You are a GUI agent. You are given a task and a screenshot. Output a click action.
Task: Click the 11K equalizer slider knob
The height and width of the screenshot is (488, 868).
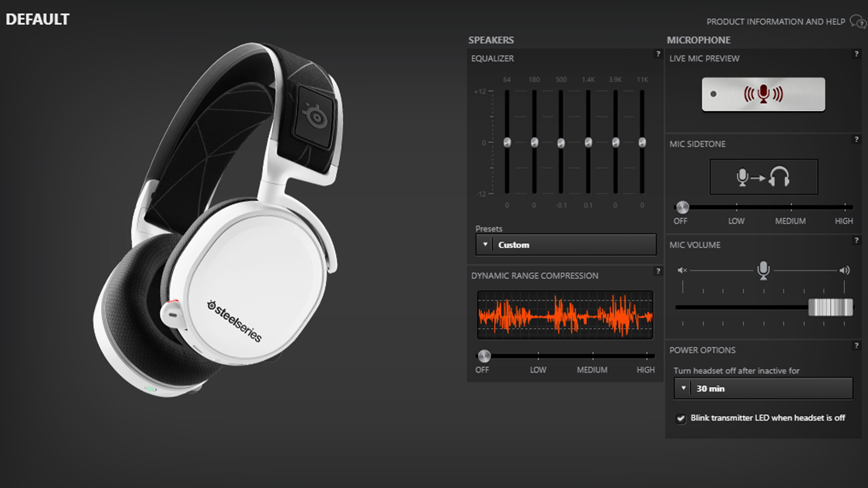point(642,142)
